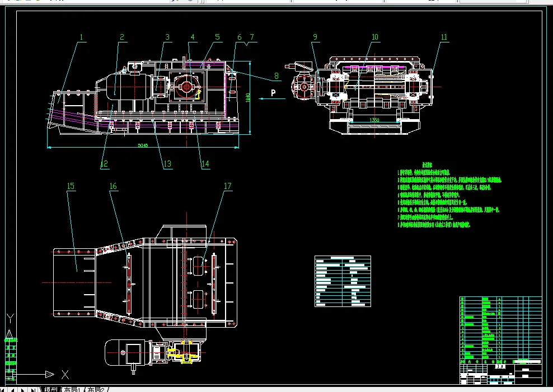Select the cyan parameter table

343,281
